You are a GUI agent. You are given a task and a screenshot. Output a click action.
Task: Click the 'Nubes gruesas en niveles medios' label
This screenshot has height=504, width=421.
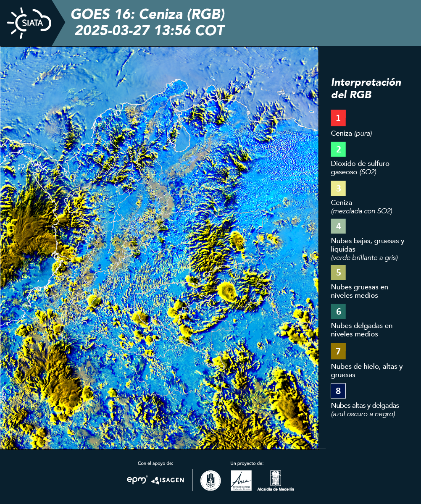point(359,291)
